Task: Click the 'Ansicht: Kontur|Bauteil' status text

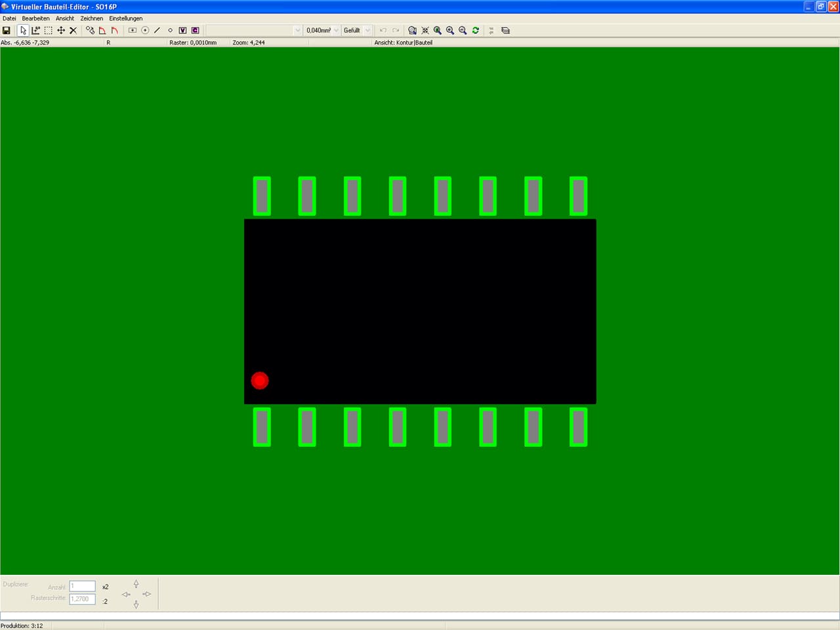Action: point(404,43)
